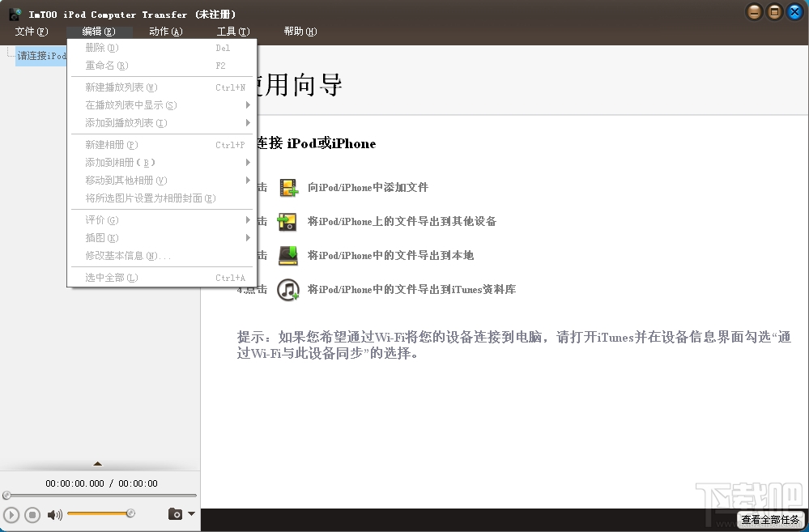Click the green export files to local icon

click(x=287, y=255)
